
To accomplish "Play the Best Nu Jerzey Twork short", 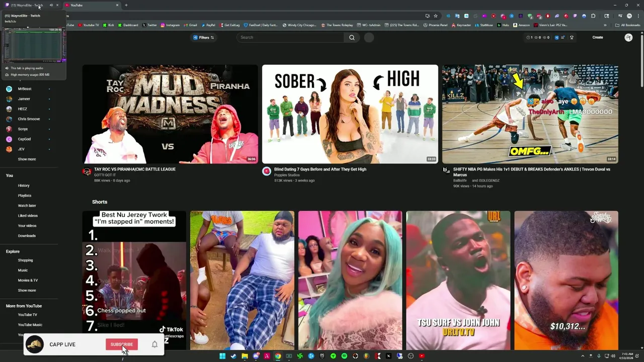I will point(134,280).
